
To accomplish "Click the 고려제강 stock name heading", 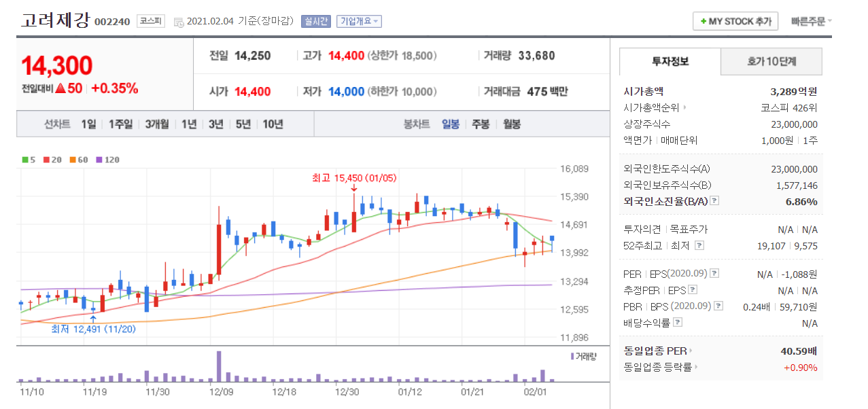I will point(55,20).
